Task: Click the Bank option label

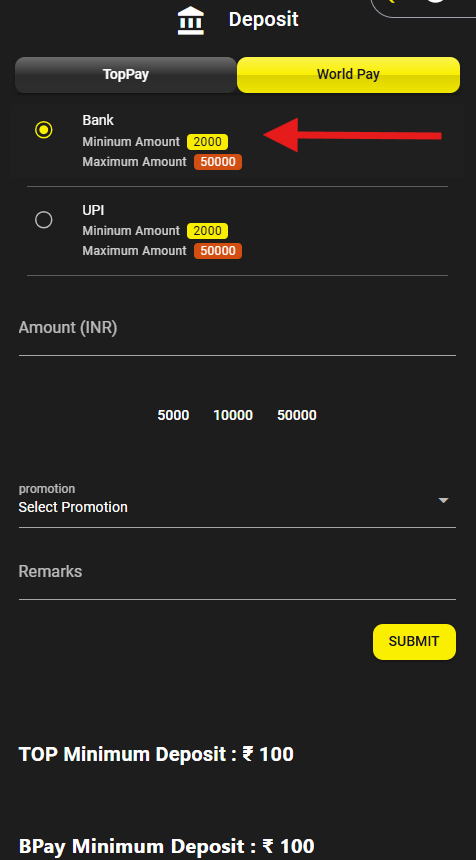Action: (98, 120)
